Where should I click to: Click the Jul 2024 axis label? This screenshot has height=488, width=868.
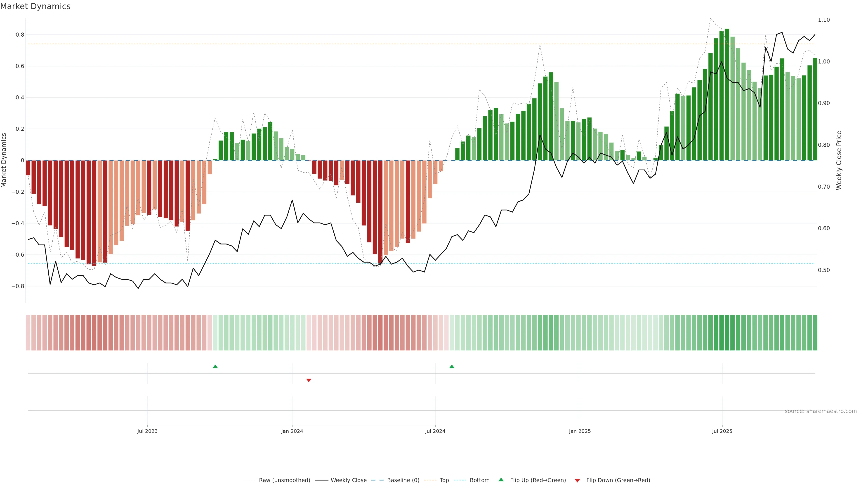point(435,431)
